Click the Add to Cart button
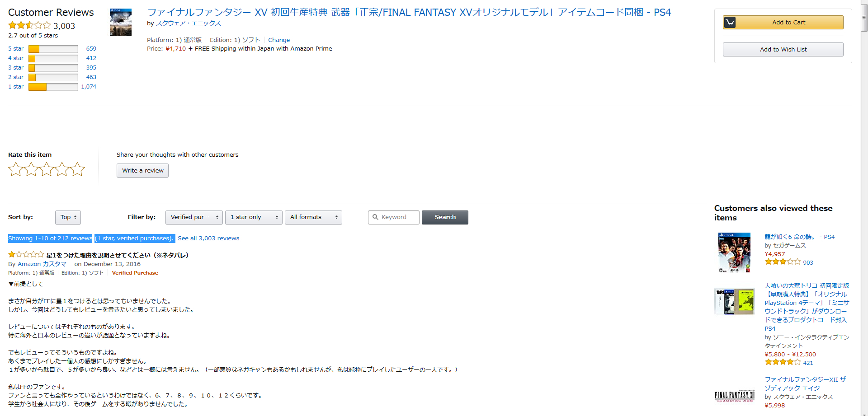This screenshot has height=416, width=868. pyautogui.click(x=783, y=22)
